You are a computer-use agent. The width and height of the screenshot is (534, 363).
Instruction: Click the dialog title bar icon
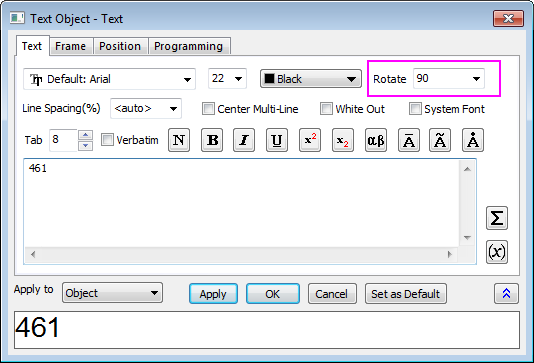click(x=17, y=18)
